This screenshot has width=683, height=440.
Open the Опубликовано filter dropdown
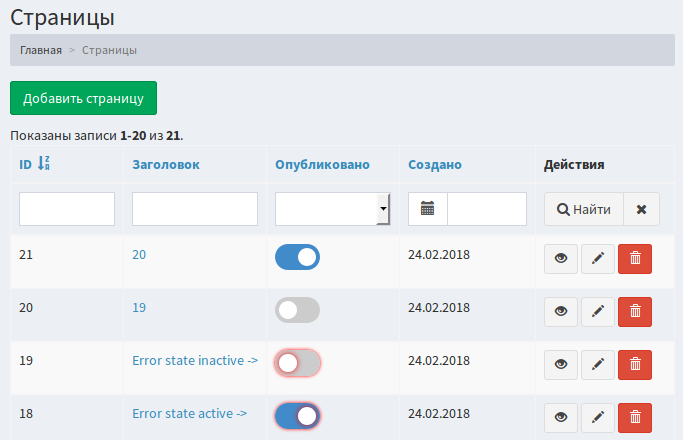click(332, 209)
